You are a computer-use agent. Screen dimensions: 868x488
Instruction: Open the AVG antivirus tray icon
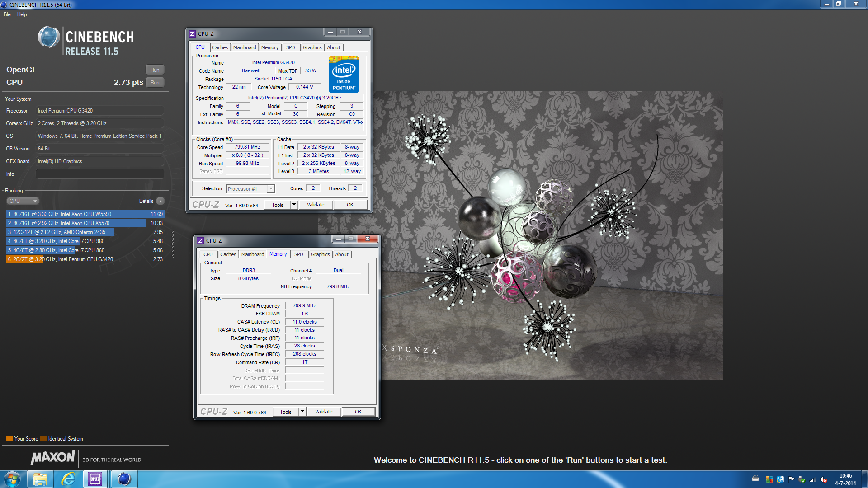coord(769,479)
